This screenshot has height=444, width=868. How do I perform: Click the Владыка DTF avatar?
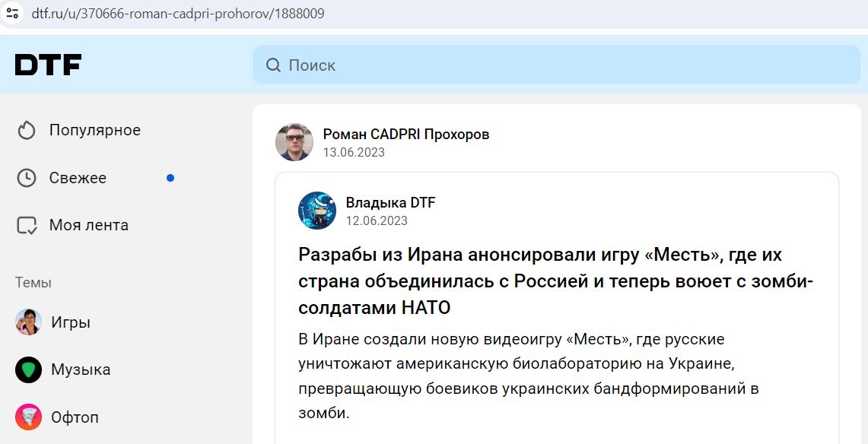coord(317,211)
